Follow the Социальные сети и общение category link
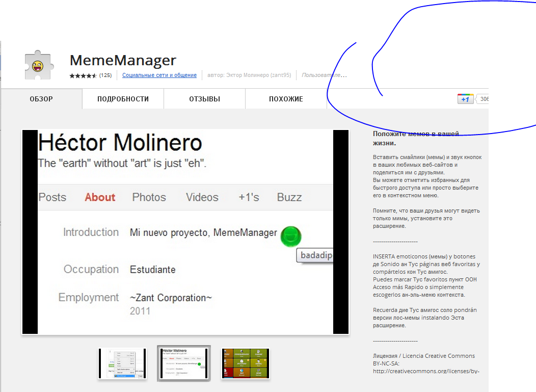 (x=159, y=75)
